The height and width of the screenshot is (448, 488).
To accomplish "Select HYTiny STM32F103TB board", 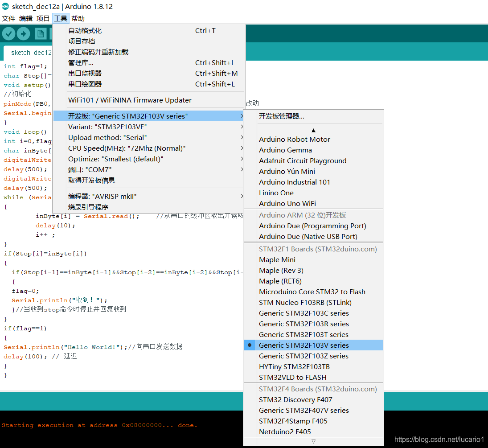I will click(313, 366).
